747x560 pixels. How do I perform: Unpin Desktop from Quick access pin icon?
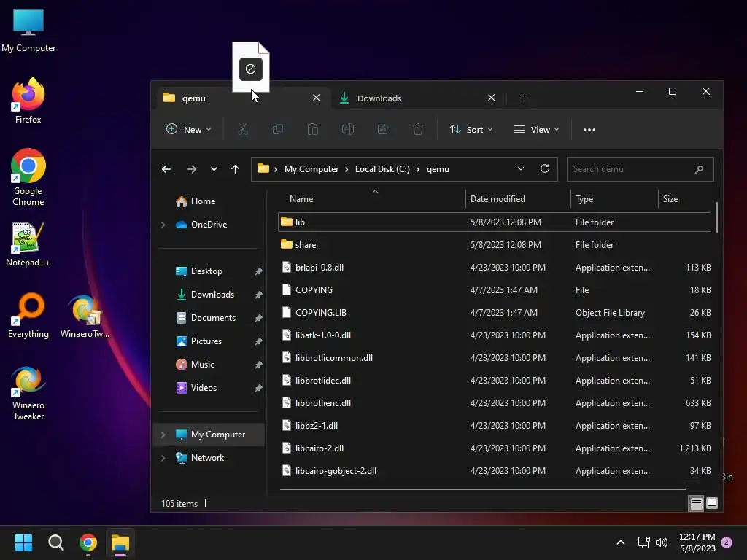click(258, 271)
